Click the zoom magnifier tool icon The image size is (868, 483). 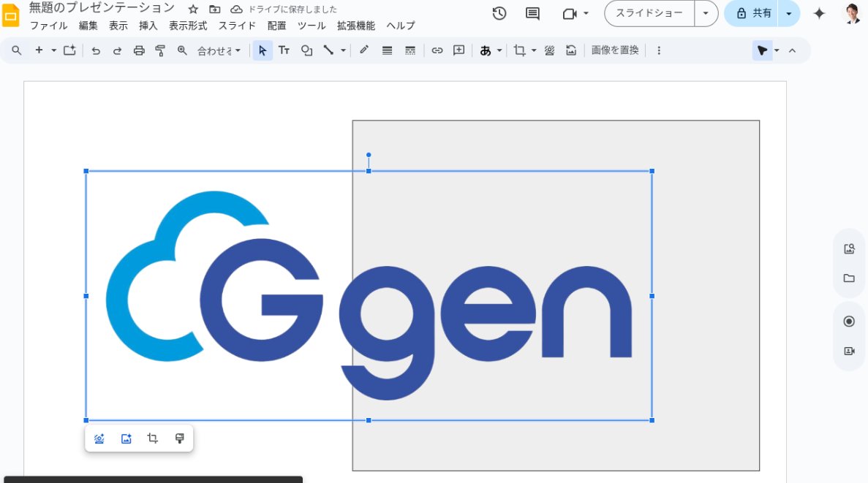tap(182, 50)
